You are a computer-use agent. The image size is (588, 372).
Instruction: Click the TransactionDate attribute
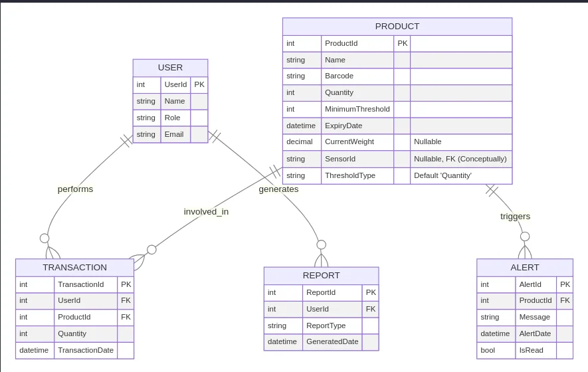click(86, 350)
